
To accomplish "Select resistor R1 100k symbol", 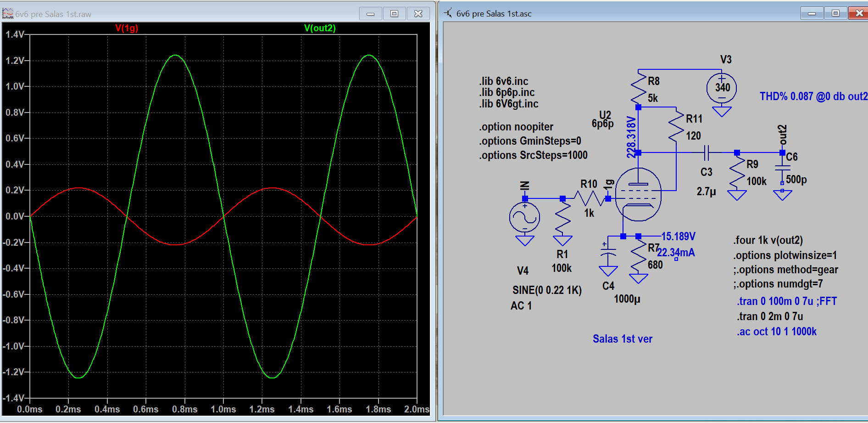I will coord(562,218).
